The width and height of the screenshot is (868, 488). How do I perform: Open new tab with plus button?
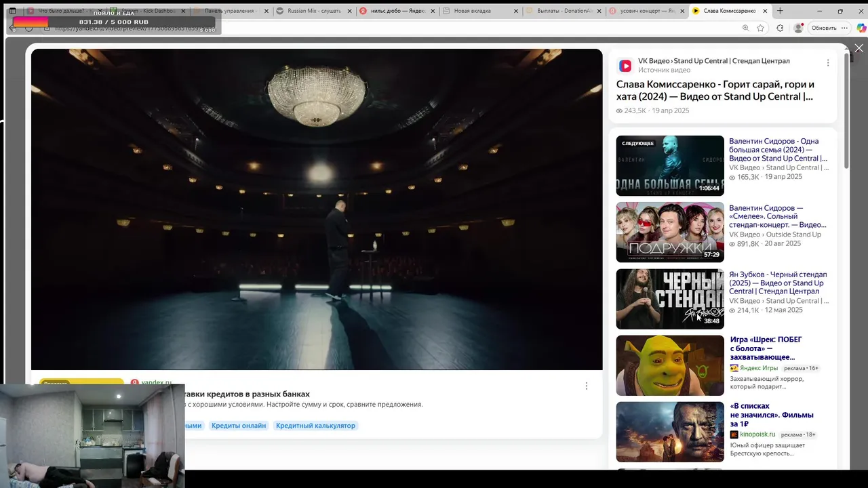click(x=780, y=11)
